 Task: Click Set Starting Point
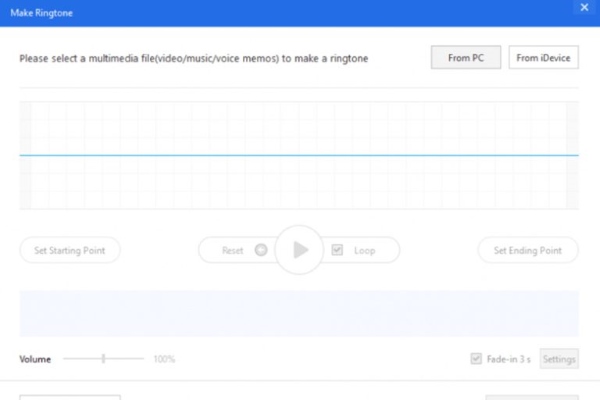[x=70, y=250]
